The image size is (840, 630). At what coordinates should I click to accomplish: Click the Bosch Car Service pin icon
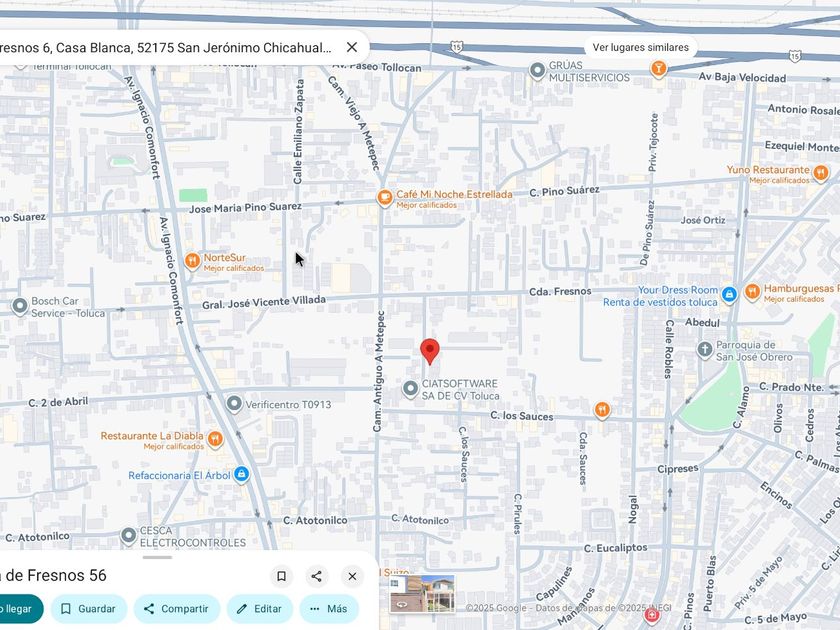pyautogui.click(x=20, y=306)
